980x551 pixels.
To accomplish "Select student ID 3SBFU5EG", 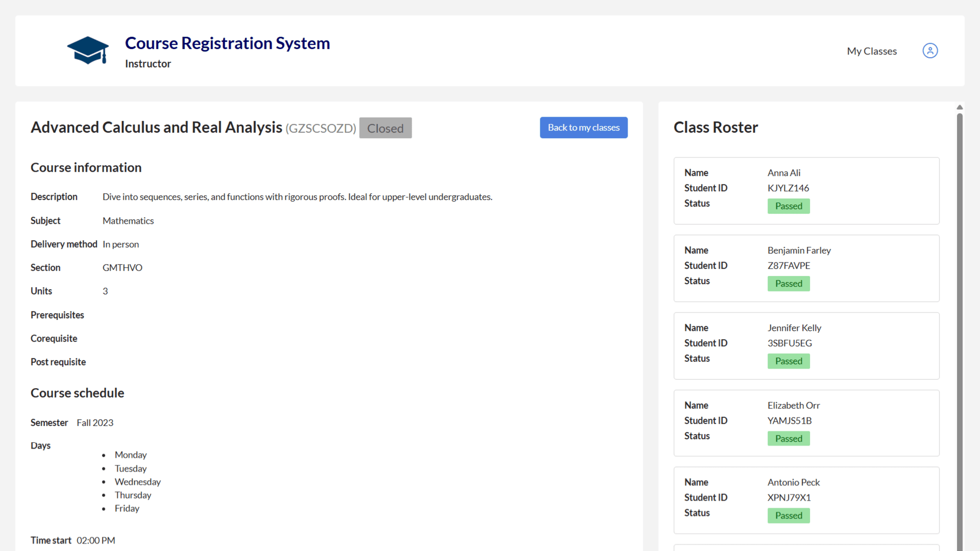I will click(x=789, y=343).
